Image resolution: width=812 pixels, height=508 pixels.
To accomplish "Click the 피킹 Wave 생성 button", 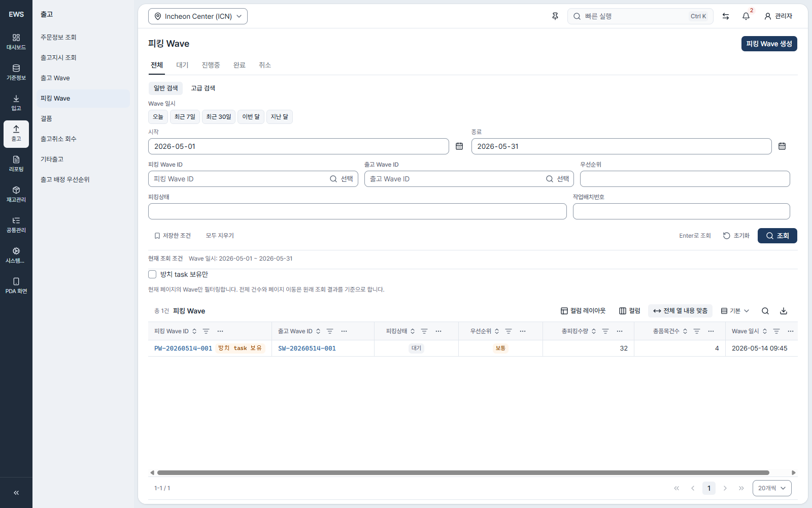I will pyautogui.click(x=769, y=44).
